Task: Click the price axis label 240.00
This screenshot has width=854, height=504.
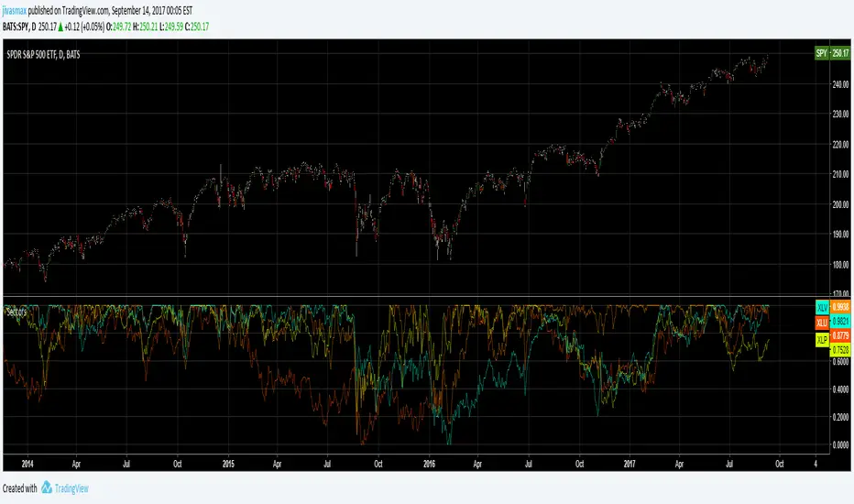Action: point(840,84)
